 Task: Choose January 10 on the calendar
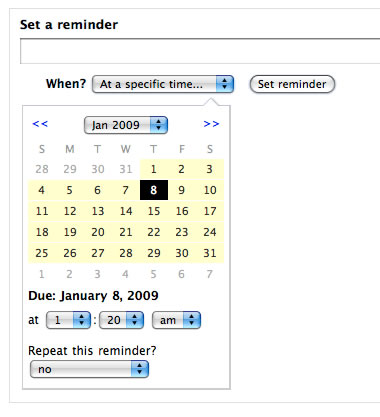point(210,190)
